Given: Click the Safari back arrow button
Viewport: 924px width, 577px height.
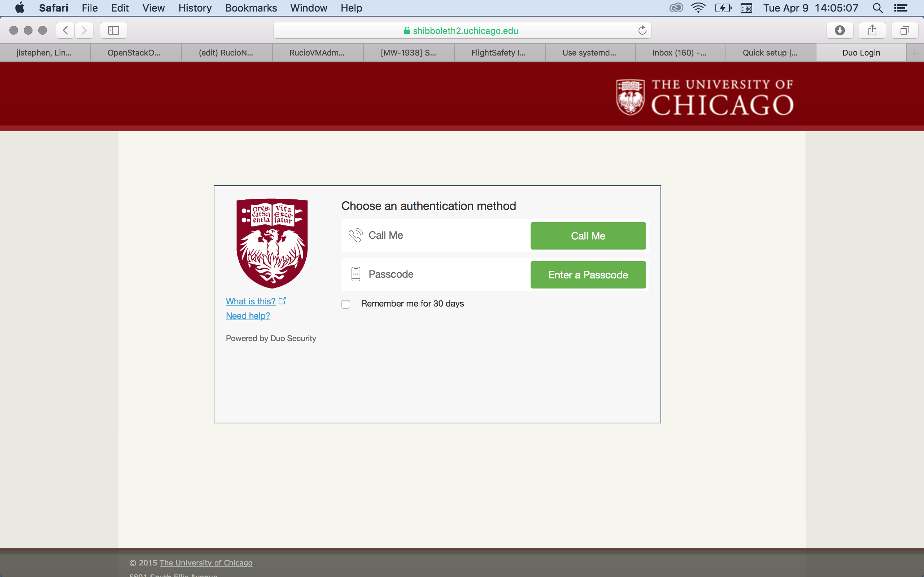Looking at the screenshot, I should (x=65, y=30).
